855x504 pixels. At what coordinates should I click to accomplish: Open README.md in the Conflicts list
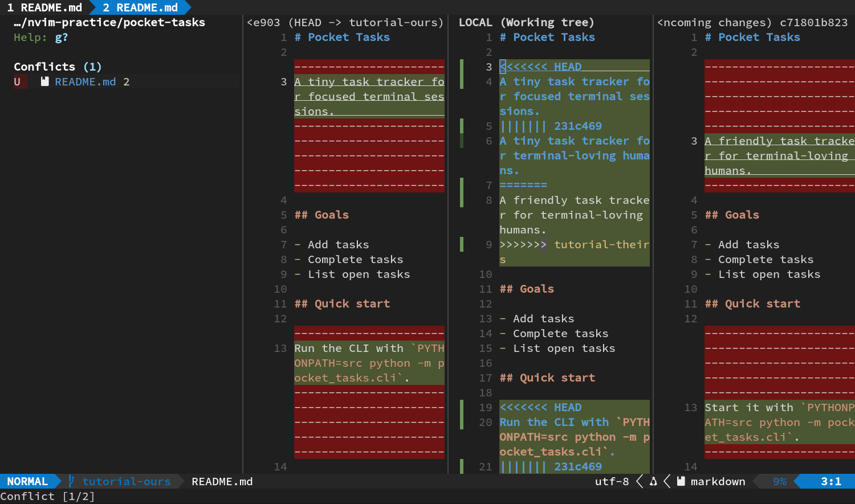tap(85, 81)
